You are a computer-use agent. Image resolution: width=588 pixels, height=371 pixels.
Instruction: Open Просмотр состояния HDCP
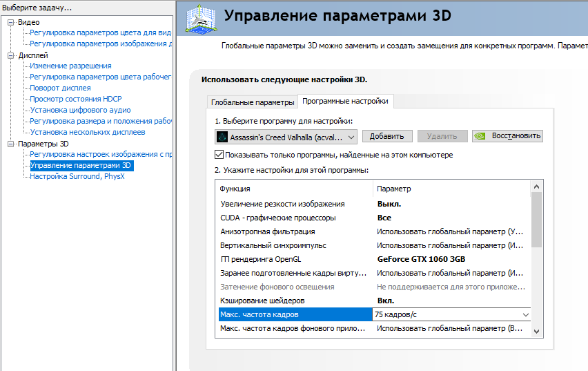click(76, 99)
